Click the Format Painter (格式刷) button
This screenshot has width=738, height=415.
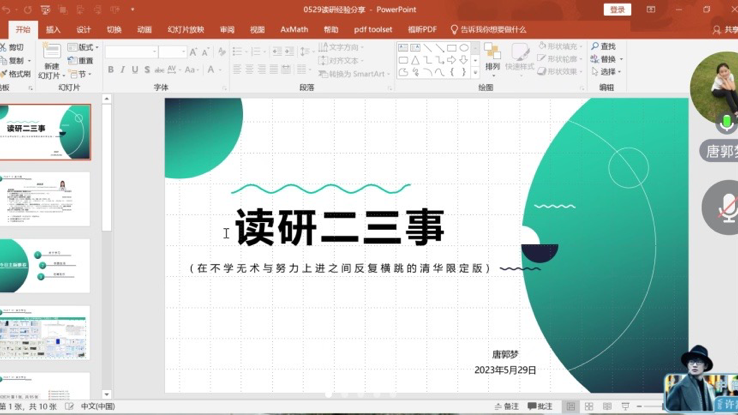point(16,74)
